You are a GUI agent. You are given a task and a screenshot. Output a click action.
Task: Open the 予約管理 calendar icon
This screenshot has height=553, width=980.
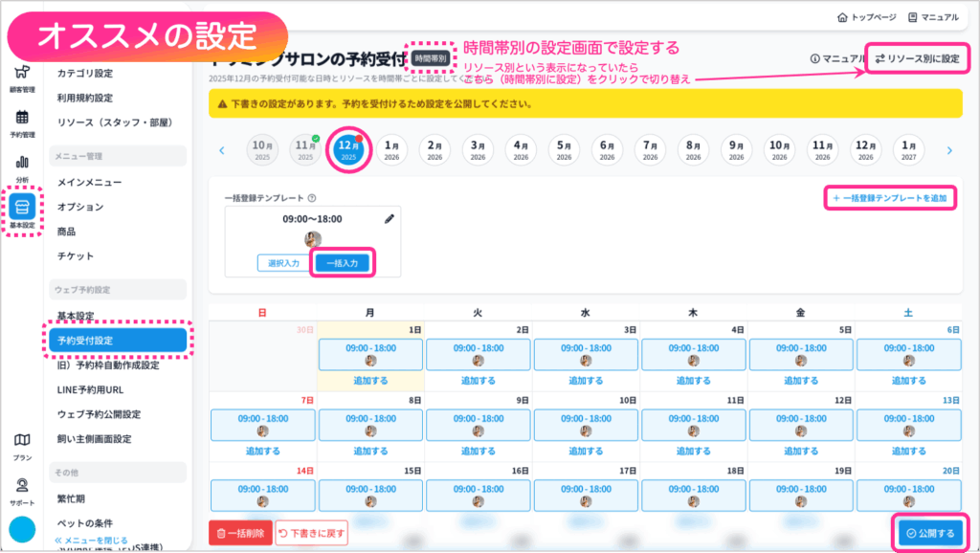tap(21, 122)
